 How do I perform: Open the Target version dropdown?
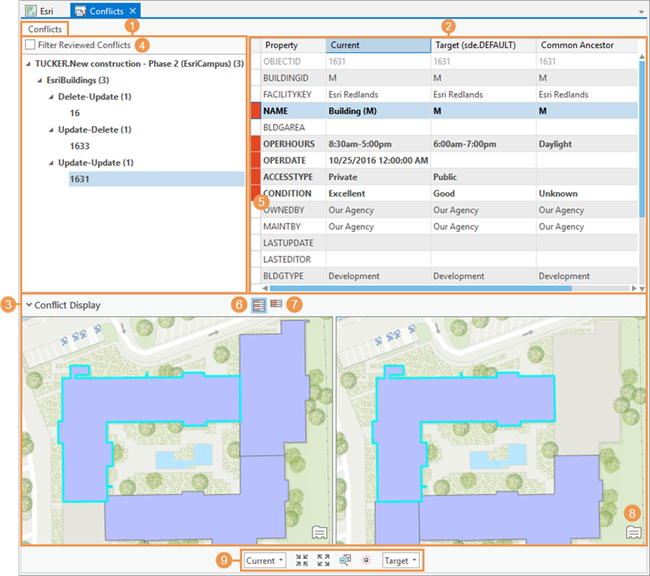(x=401, y=561)
